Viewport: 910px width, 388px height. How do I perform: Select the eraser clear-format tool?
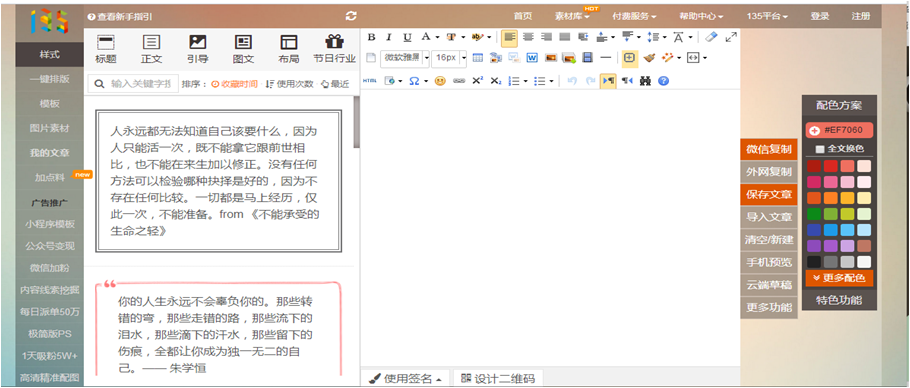[x=711, y=37]
